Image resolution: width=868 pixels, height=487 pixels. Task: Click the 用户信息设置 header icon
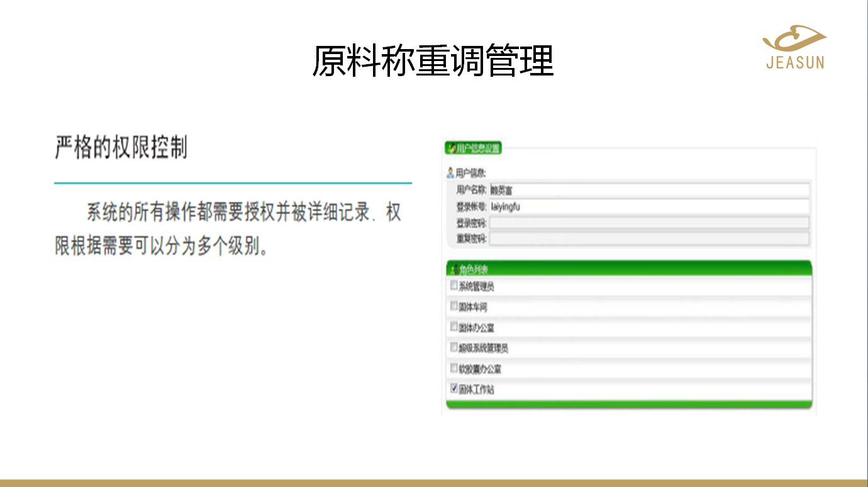(451, 148)
